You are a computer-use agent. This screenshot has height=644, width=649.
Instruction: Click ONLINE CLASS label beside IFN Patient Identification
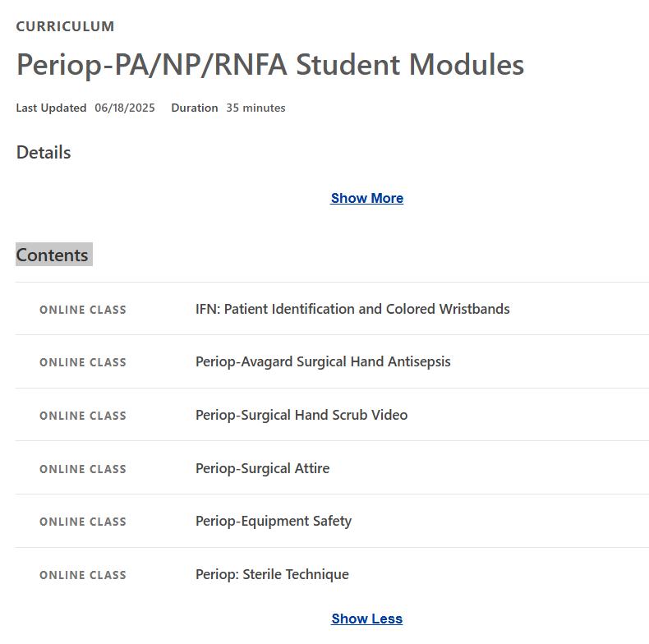(83, 310)
